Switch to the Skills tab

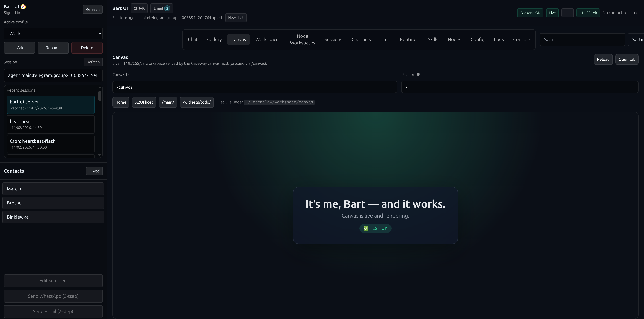(433, 39)
